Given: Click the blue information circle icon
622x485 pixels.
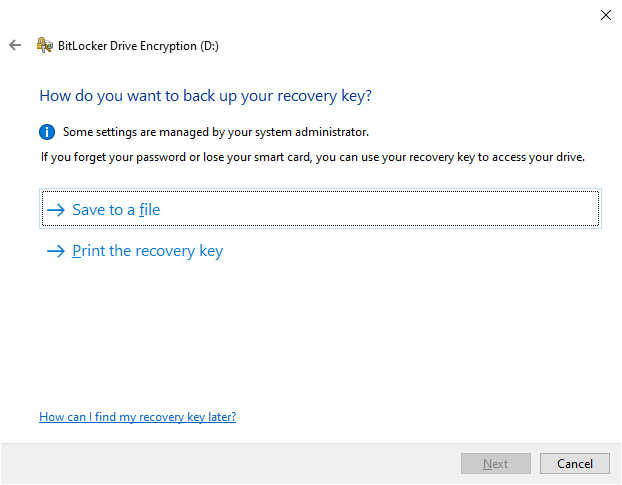Looking at the screenshot, I should (47, 132).
